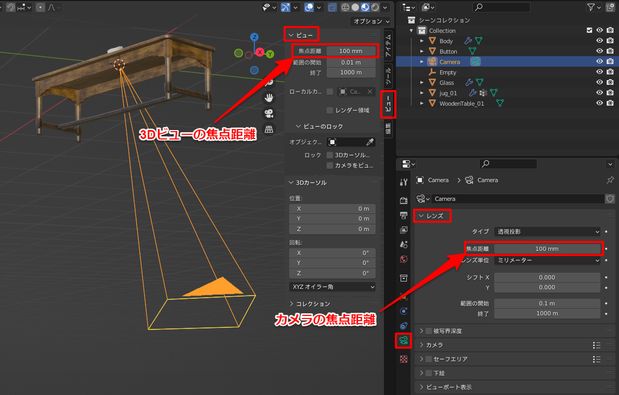
Task: Open the Render properties tab icon
Action: [x=403, y=200]
